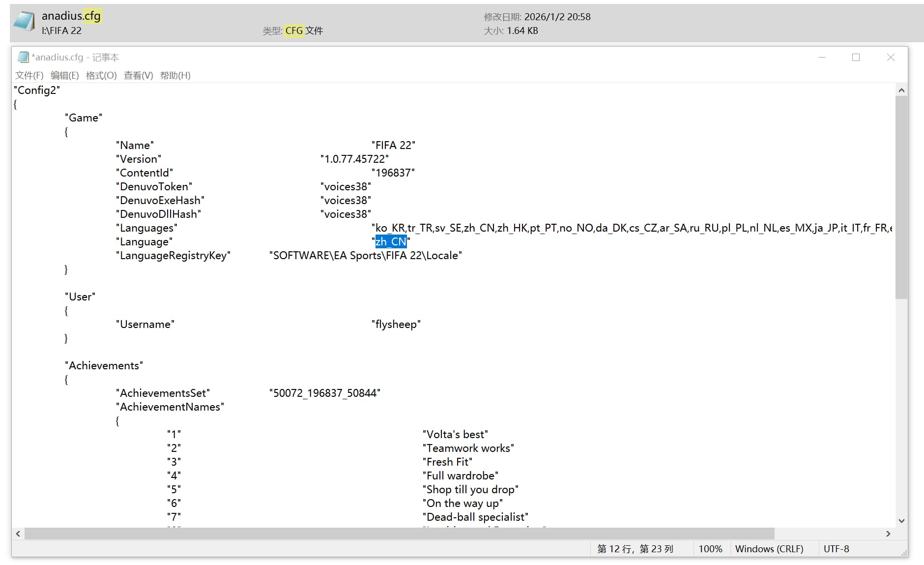924x565 pixels.
Task: Click the "Username" key text
Action: [145, 324]
